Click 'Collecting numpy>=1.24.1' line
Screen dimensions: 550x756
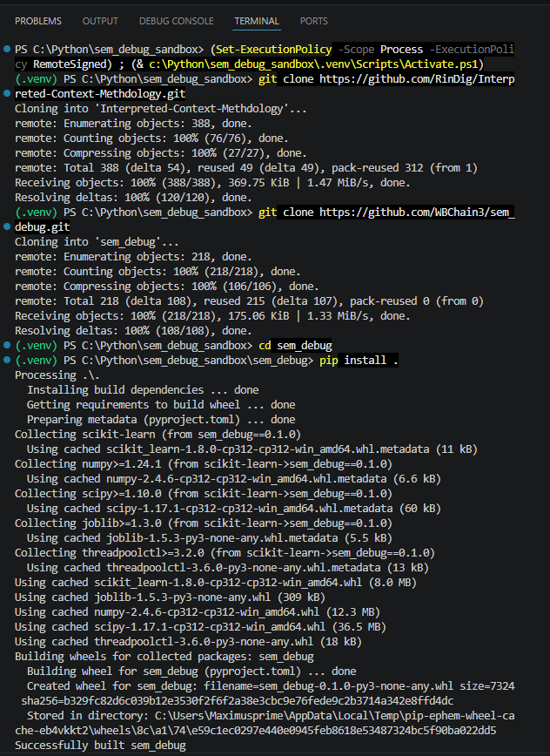click(x=204, y=464)
